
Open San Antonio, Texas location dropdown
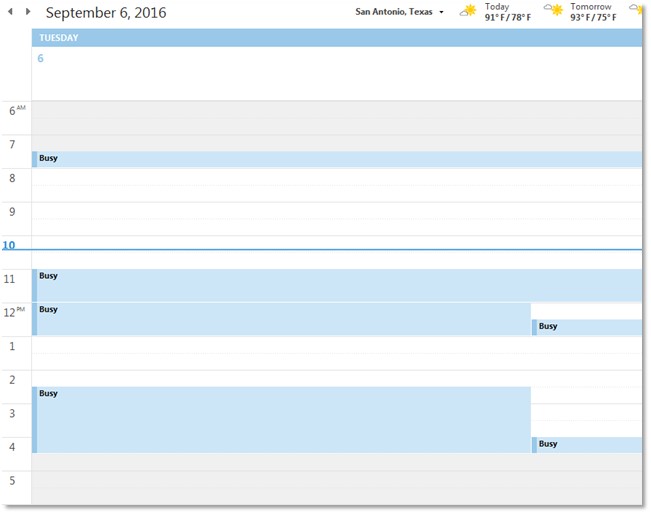441,13
